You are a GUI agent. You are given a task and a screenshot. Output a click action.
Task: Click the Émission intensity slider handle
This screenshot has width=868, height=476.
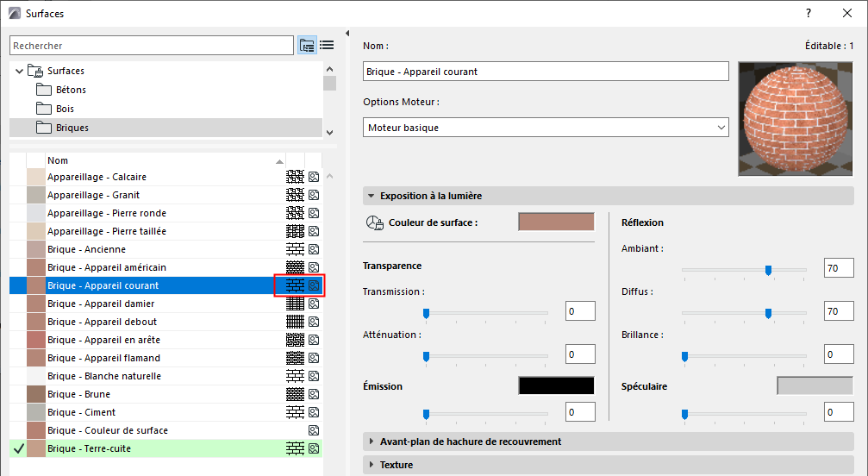click(427, 414)
